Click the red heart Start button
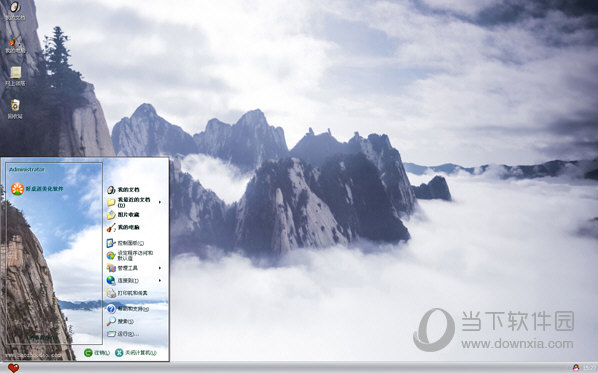The width and height of the screenshot is (598, 373). [13, 368]
